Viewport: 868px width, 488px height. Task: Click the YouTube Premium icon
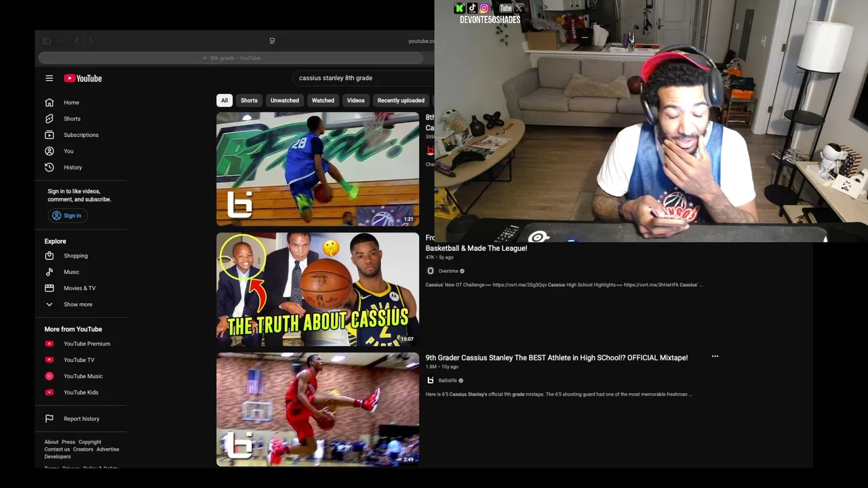point(49,344)
